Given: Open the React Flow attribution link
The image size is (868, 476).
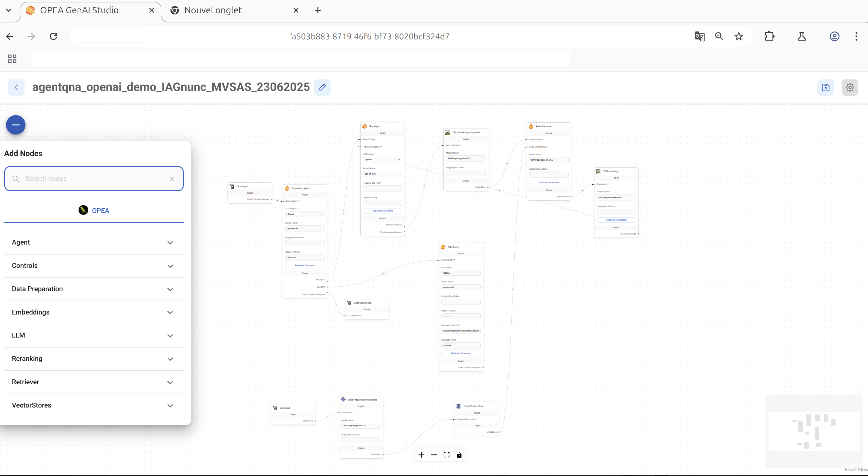Looking at the screenshot, I should point(856,470).
